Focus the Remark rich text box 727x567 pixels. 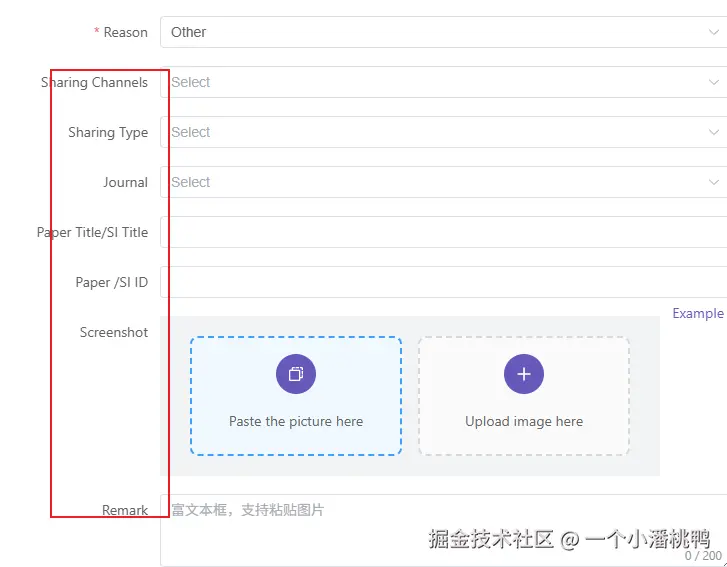click(x=444, y=530)
